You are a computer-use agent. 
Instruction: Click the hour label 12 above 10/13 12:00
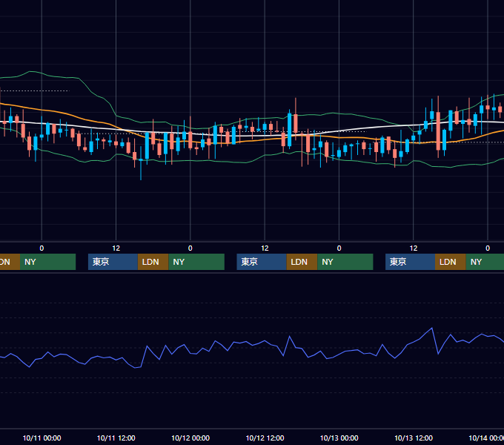coord(414,248)
